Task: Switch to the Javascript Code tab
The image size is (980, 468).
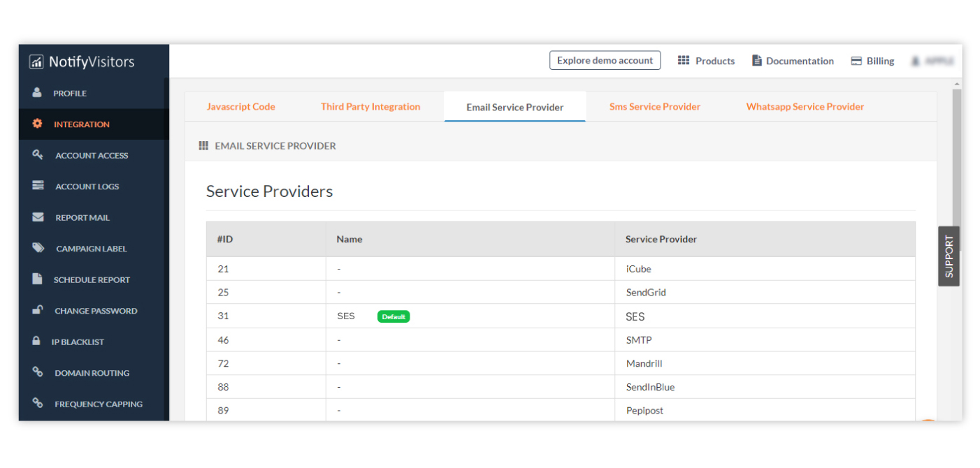Action: 241,107
